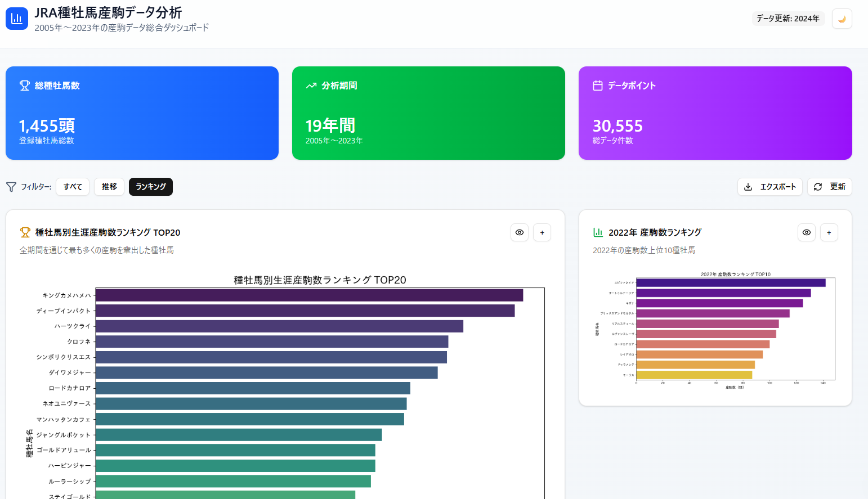Click the 2022年 TOP10 chart thumbnail
Viewport: 868px width, 499px height.
(x=715, y=330)
